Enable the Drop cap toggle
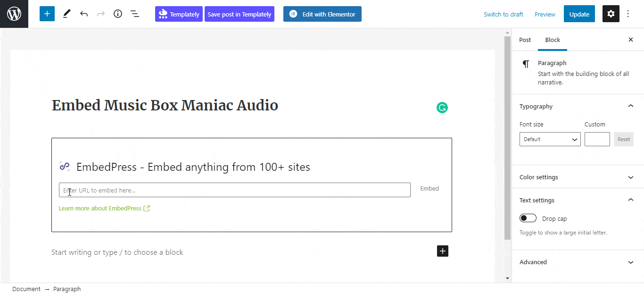This screenshot has width=644, height=293. coord(528,218)
